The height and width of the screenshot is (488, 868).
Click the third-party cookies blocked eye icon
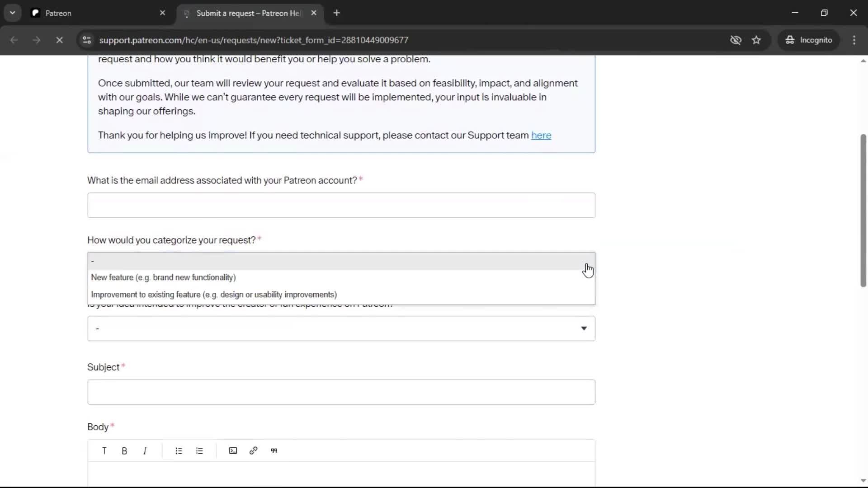(x=736, y=40)
